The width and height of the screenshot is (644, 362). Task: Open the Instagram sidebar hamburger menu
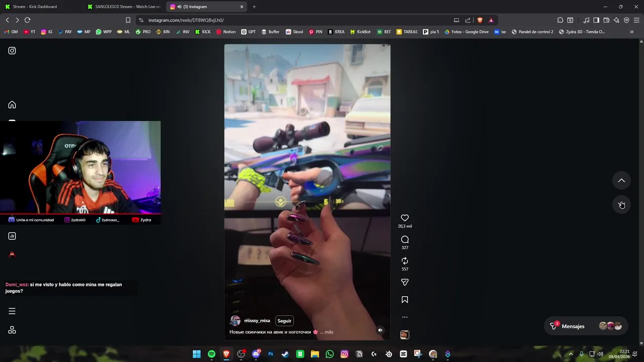pos(12,311)
